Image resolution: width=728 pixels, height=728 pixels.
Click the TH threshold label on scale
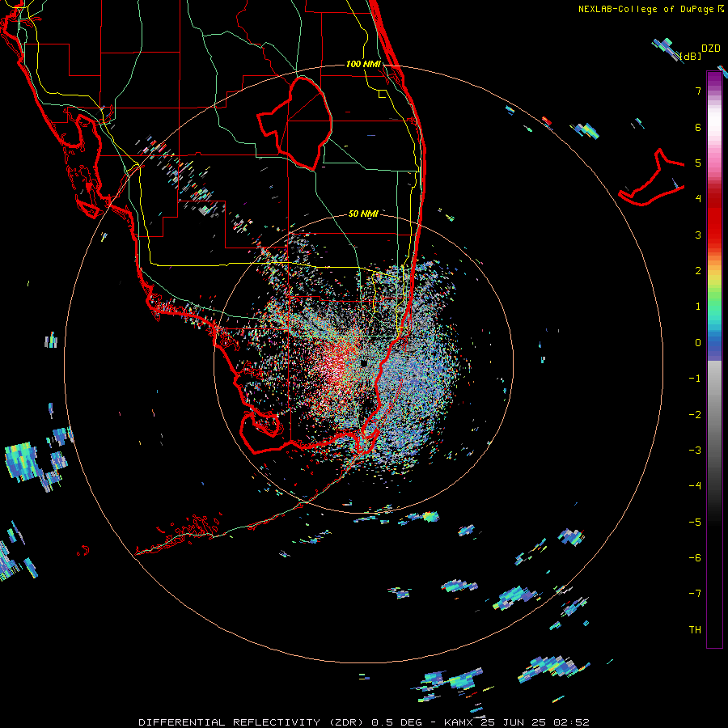[x=695, y=630]
